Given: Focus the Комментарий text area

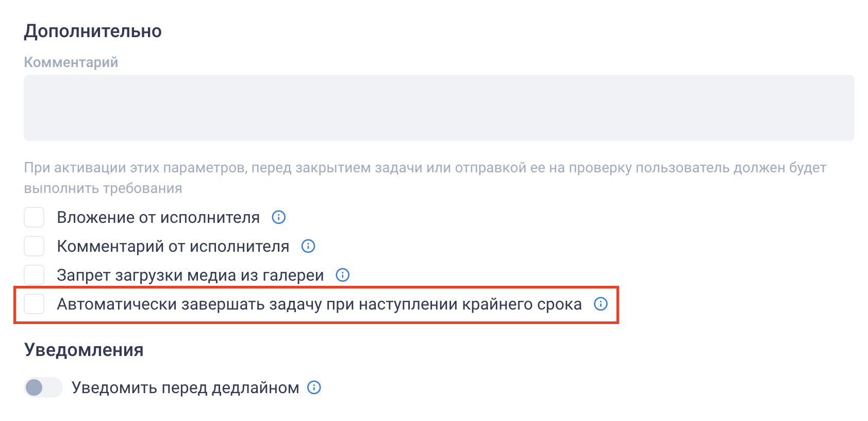Looking at the screenshot, I should 439,108.
